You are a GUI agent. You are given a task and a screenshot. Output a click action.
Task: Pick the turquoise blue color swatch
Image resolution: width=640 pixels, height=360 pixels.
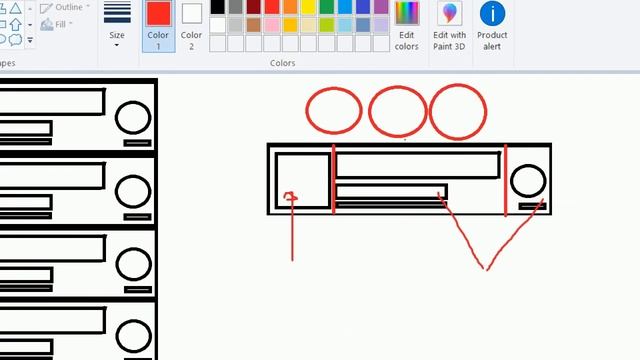(345, 7)
